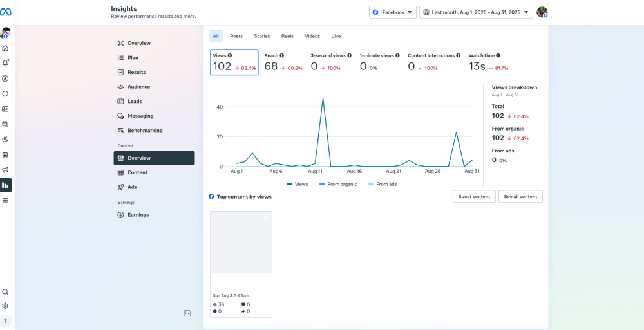The height and width of the screenshot is (330, 644).
Task: Open the Settings gear icon
Action: 5,306
